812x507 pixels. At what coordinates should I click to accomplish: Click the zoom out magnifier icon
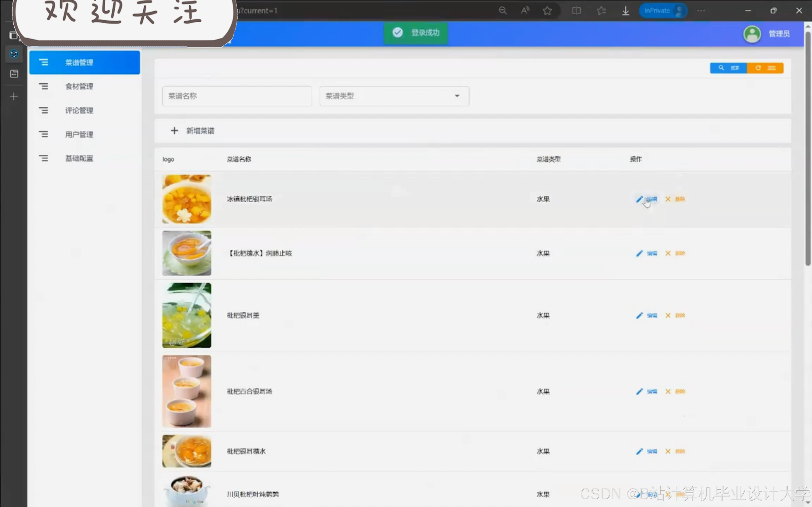click(502, 11)
